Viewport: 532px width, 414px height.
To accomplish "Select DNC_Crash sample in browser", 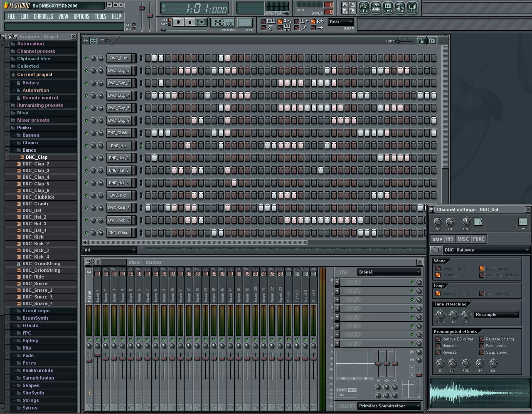I will click(35, 204).
